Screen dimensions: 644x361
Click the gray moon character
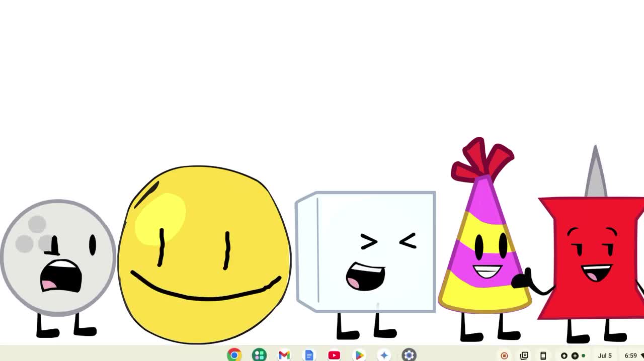(58, 268)
